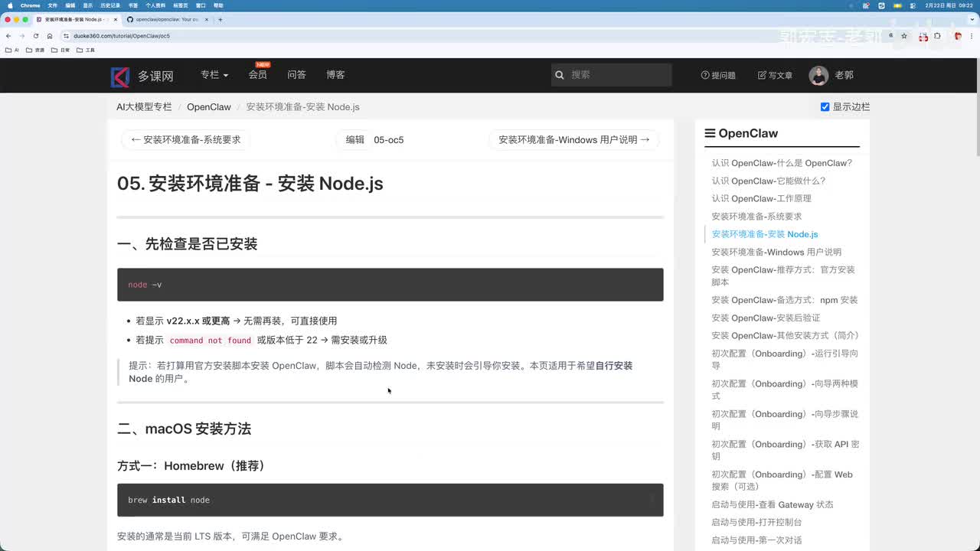Select active sidebar item 安装环境准备-安装 Node.js
The image size is (980, 551).
point(765,234)
